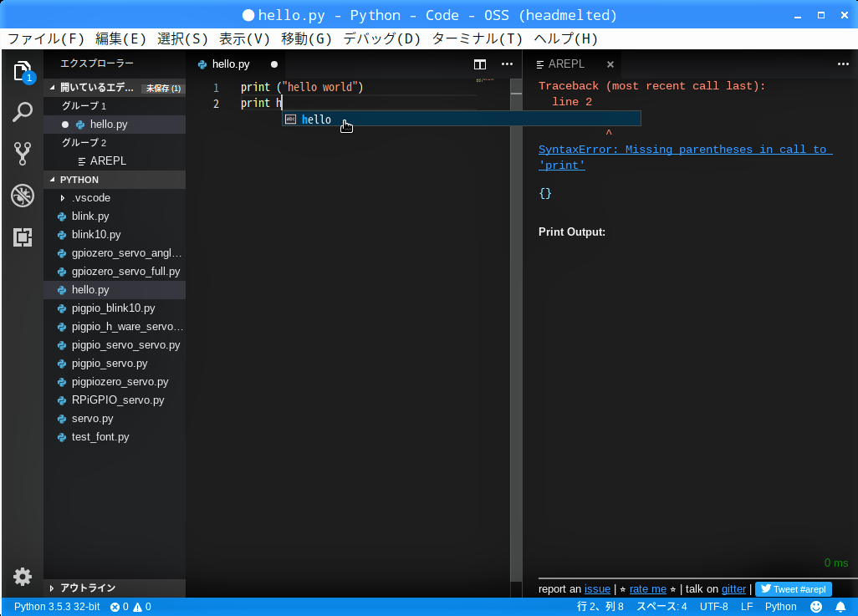Open servo.py in file explorer

click(115, 419)
